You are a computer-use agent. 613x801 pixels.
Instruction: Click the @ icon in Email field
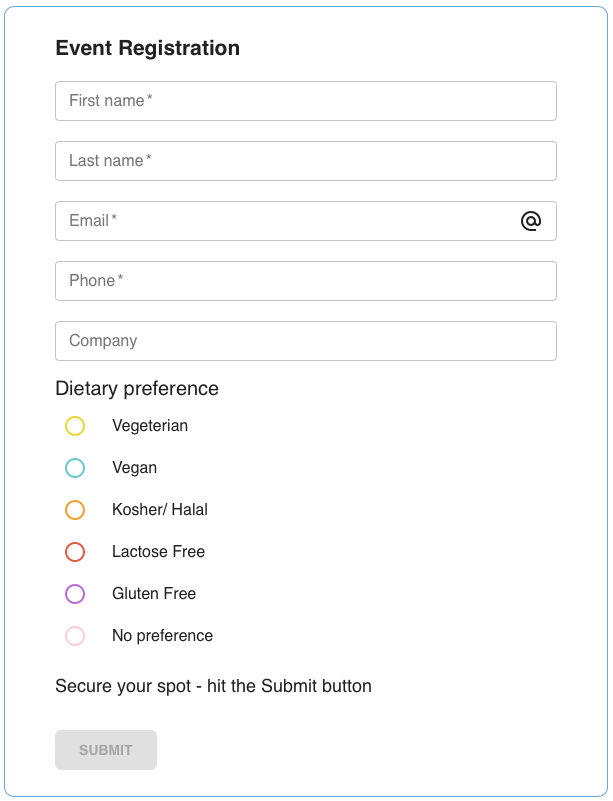530,221
